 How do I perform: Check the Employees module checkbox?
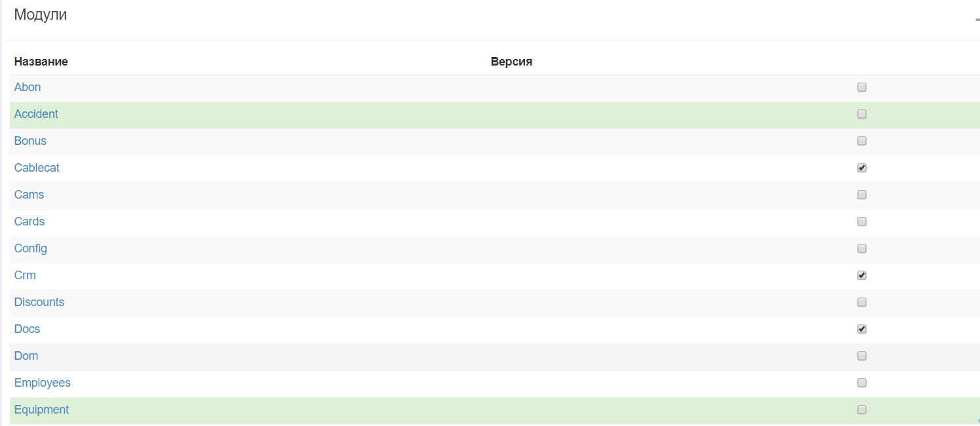862,383
